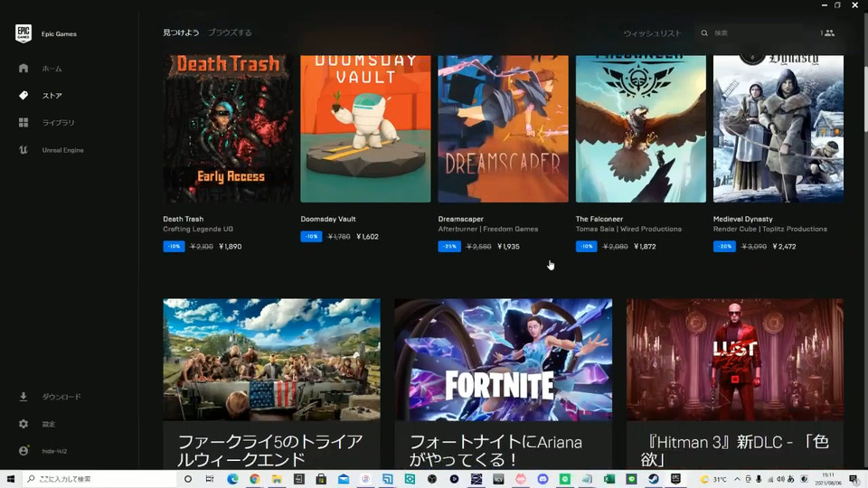This screenshot has height=488, width=868.
Task: Select Unreal Engine menu label
Action: tap(62, 150)
